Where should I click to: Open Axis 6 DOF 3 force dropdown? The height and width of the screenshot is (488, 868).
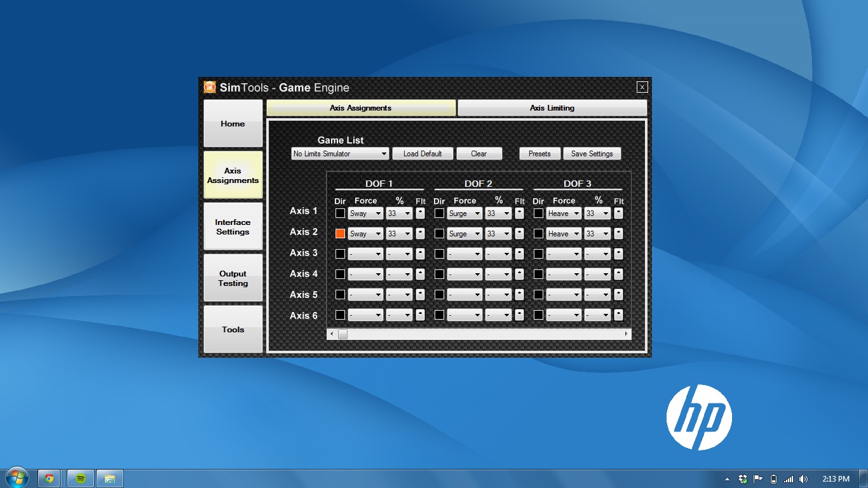564,315
